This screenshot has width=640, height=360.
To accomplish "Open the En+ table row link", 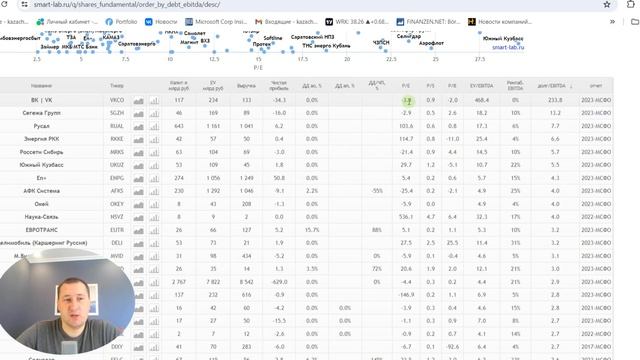I will click(41, 178).
